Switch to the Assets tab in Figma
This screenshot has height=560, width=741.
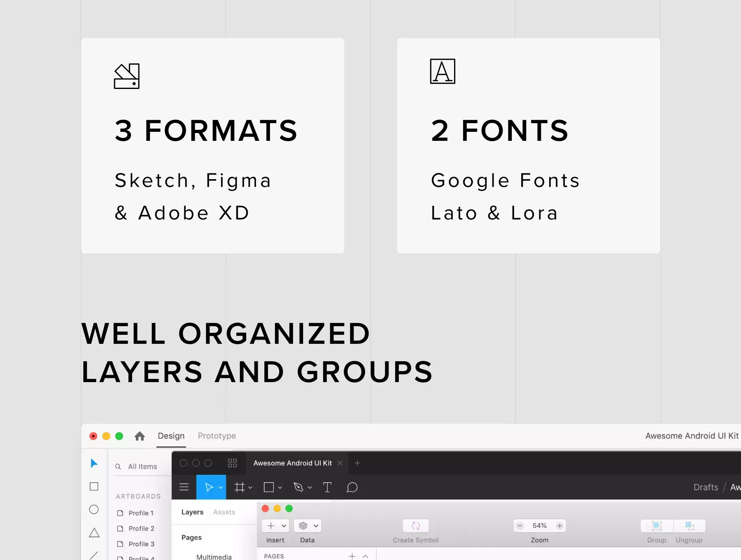pyautogui.click(x=224, y=512)
